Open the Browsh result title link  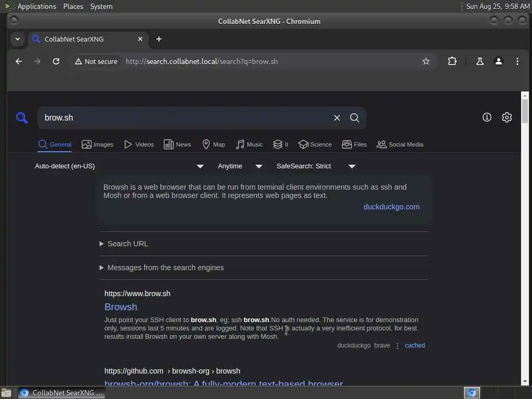tap(121, 307)
